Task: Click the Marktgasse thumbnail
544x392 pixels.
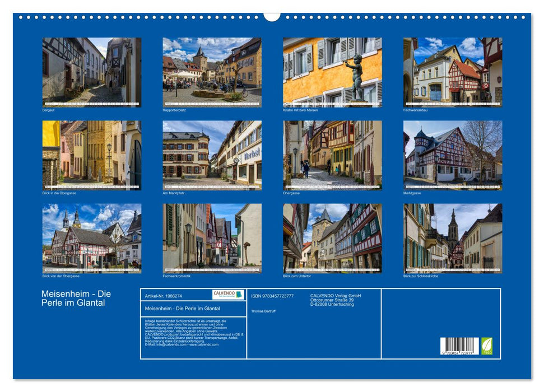Action: tap(453, 155)
